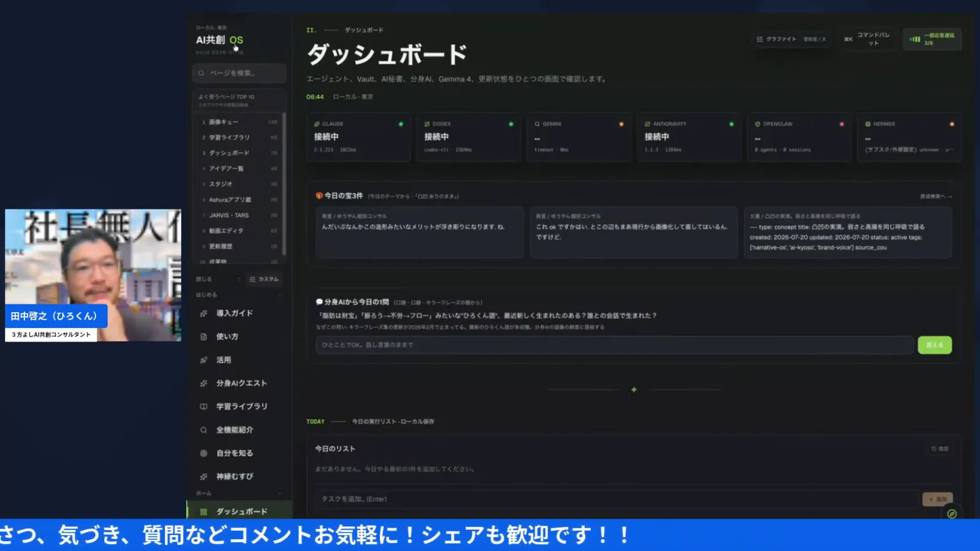Click the AI共創 OS logo
The height and width of the screenshot is (551, 980).
tap(219, 40)
